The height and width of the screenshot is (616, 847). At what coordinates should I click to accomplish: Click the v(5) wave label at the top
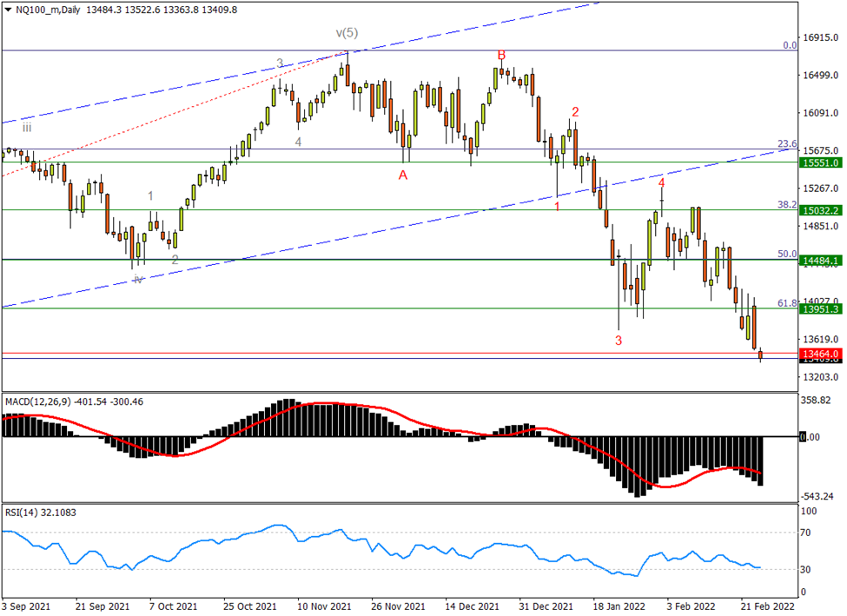point(347,33)
